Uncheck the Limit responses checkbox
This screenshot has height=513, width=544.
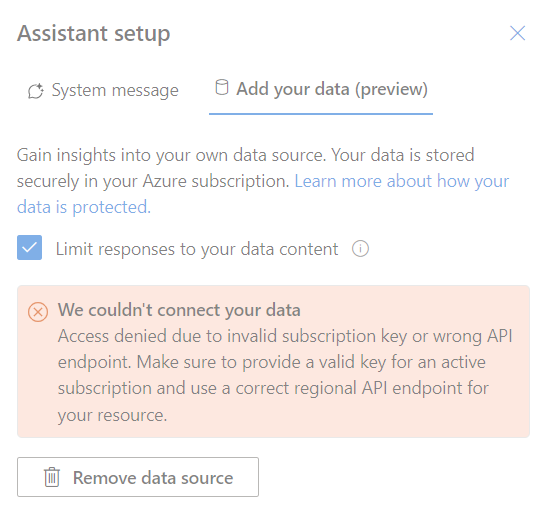click(29, 248)
